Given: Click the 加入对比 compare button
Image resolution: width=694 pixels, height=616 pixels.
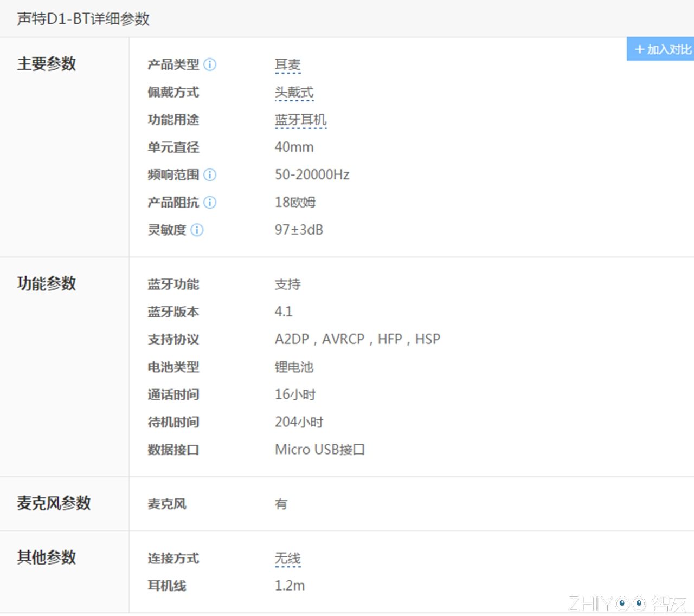Looking at the screenshot, I should 661,49.
